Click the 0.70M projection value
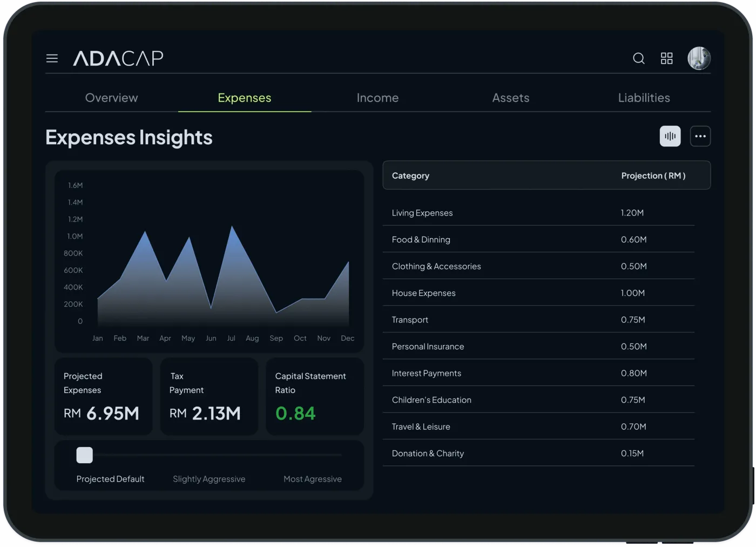The height and width of the screenshot is (547, 756). 633,427
